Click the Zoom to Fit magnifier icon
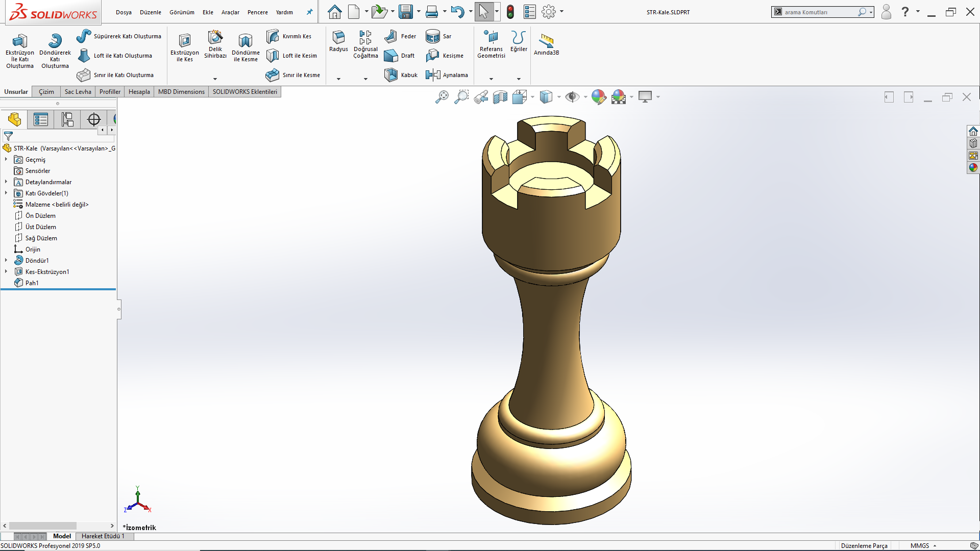The image size is (980, 551). (x=442, y=97)
